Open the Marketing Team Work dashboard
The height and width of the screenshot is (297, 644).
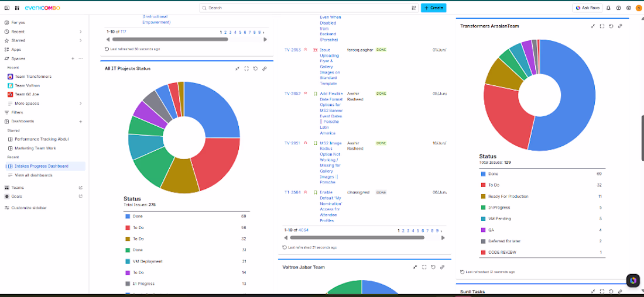[35, 148]
